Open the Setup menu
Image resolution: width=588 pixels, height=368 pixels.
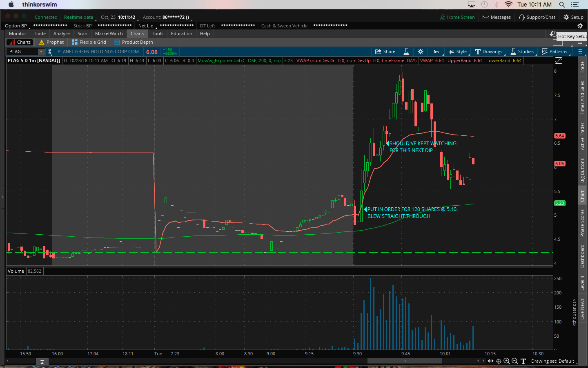tap(573, 17)
